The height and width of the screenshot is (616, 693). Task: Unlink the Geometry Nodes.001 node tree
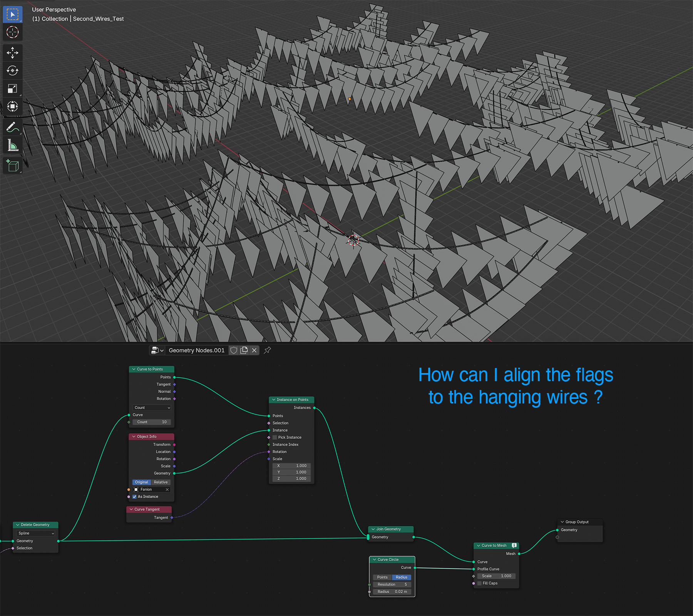pos(254,350)
